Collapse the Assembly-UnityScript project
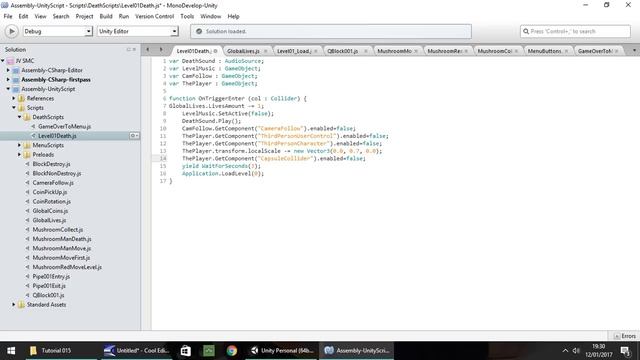Image resolution: width=640 pixels, height=360 pixels. (8, 89)
